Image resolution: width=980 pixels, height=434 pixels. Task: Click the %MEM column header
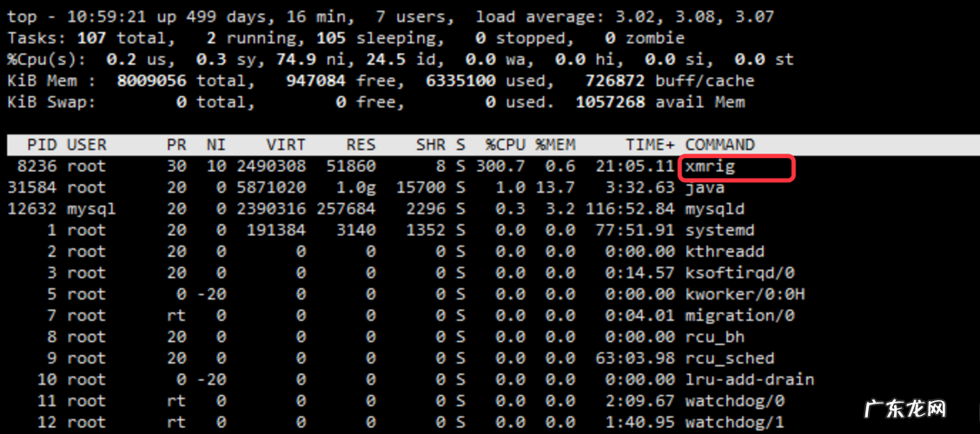554,144
